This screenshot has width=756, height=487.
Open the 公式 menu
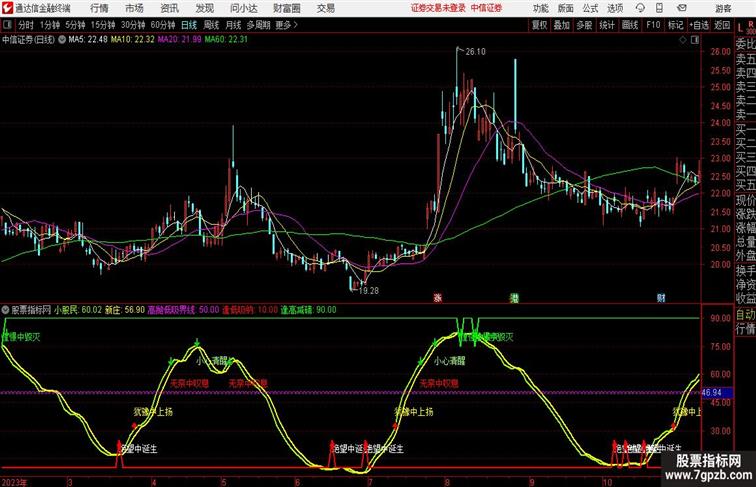[x=590, y=8]
